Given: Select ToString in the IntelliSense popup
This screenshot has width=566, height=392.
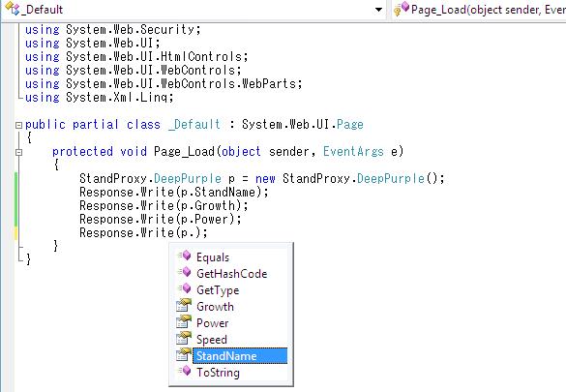Looking at the screenshot, I should click(218, 372).
